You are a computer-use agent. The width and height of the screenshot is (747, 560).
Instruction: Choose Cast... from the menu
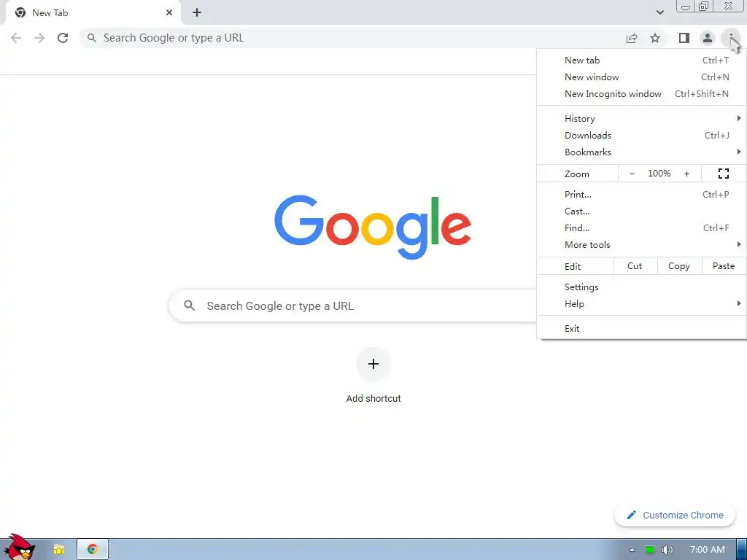point(642,211)
